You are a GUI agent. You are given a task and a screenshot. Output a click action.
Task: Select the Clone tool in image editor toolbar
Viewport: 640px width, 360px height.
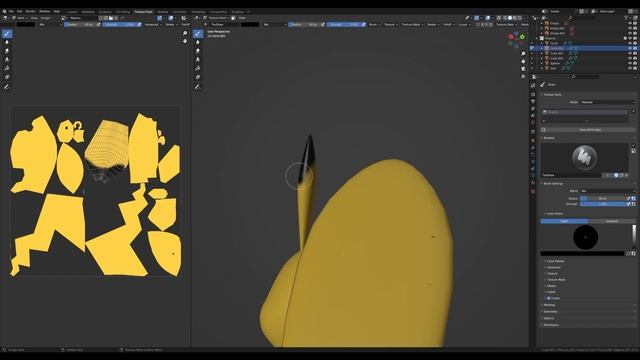pos(7,60)
